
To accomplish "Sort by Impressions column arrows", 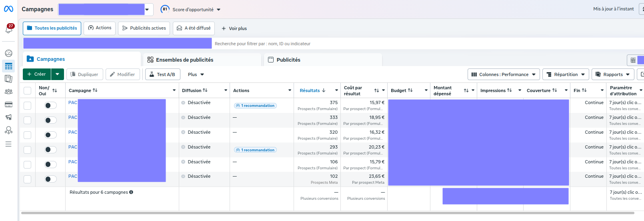I will [x=510, y=90].
